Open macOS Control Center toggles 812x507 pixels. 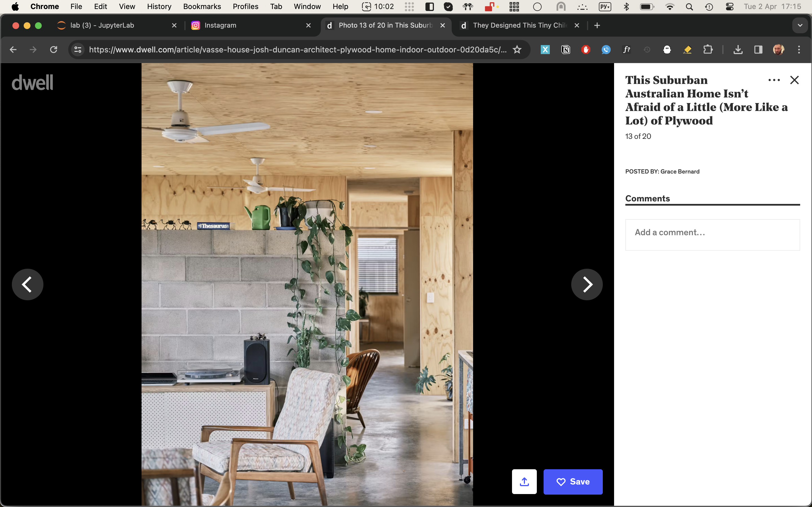[729, 6]
